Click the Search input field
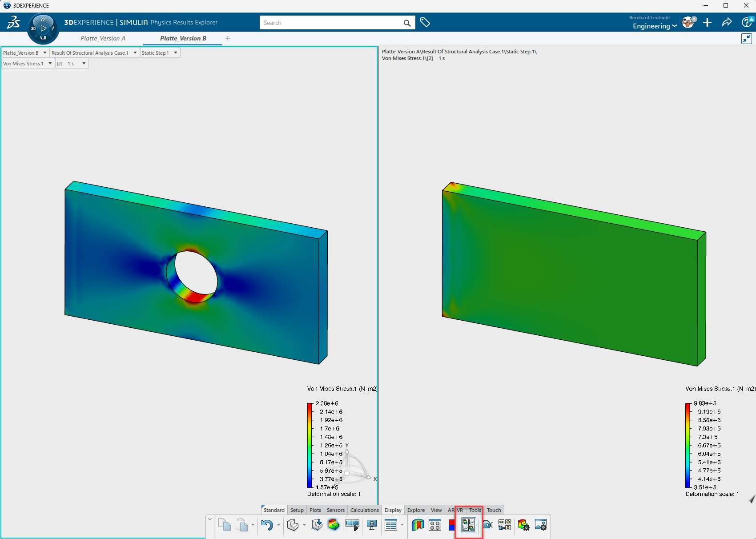 coord(331,23)
